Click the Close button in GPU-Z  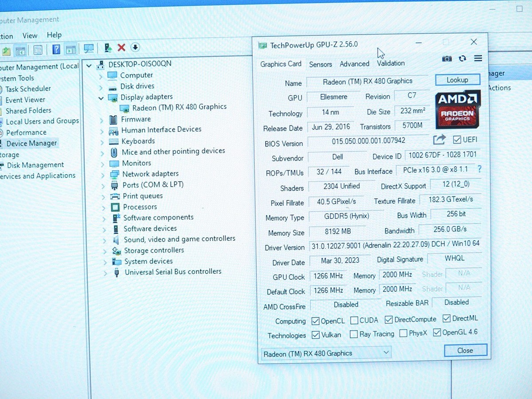465,350
